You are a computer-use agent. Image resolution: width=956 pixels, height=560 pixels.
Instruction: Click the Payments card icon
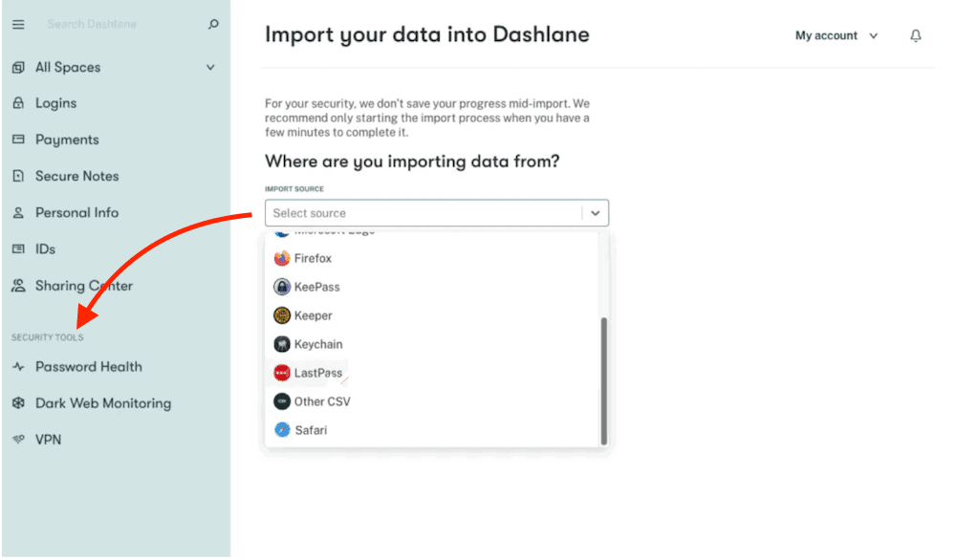pyautogui.click(x=19, y=140)
